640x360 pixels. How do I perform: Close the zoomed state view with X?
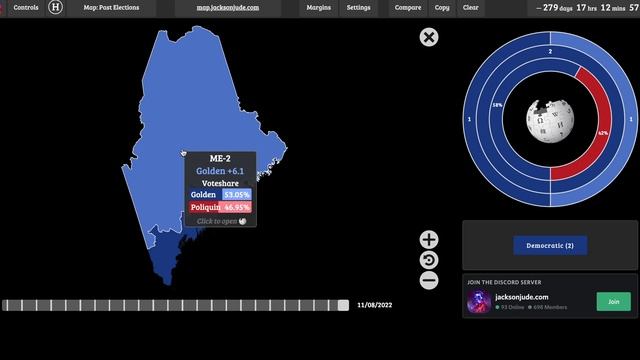click(429, 37)
